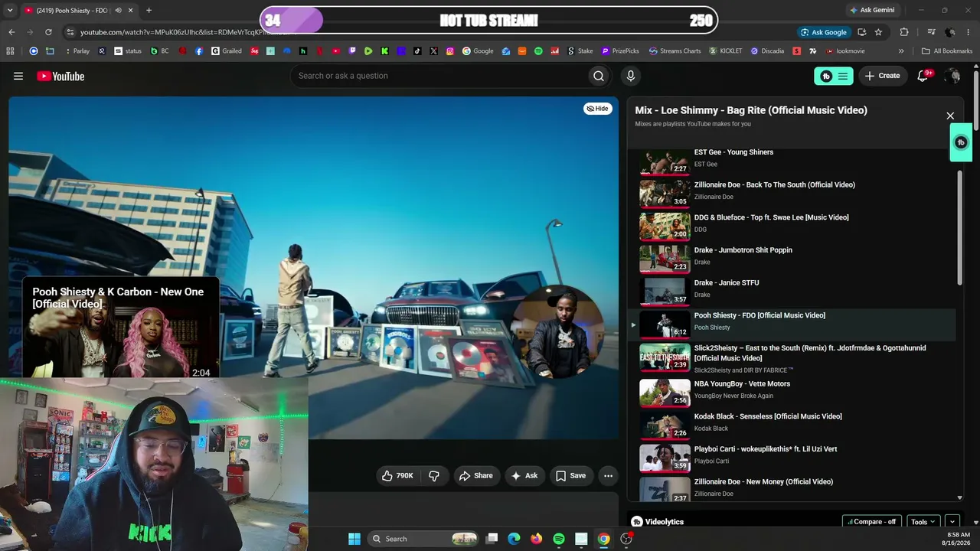This screenshot has height=551, width=980.
Task: Hide the suggested video card overlay
Action: pyautogui.click(x=597, y=109)
